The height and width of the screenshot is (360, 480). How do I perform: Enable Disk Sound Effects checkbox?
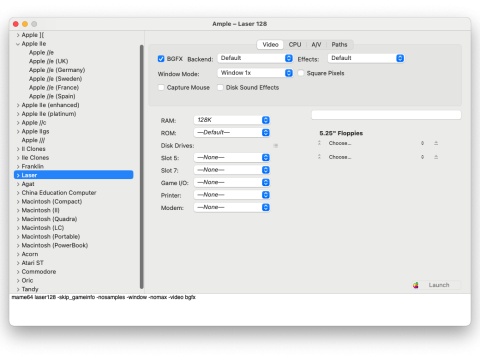coord(220,87)
